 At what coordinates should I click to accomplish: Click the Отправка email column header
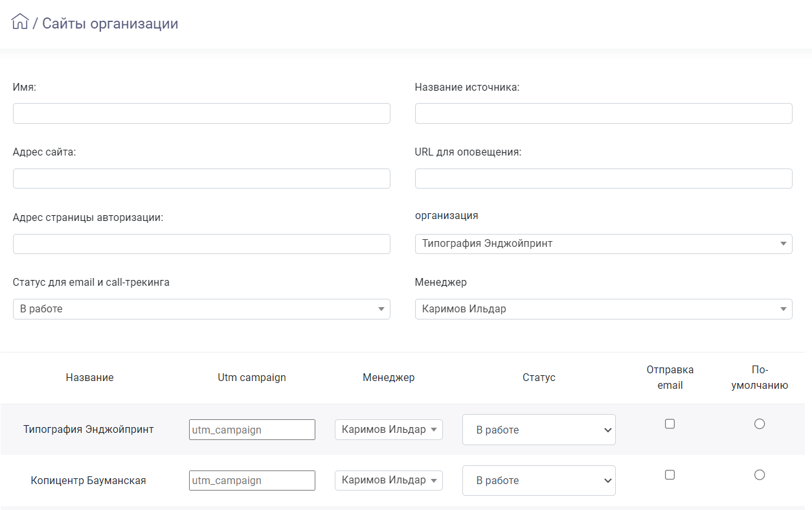[x=670, y=378]
